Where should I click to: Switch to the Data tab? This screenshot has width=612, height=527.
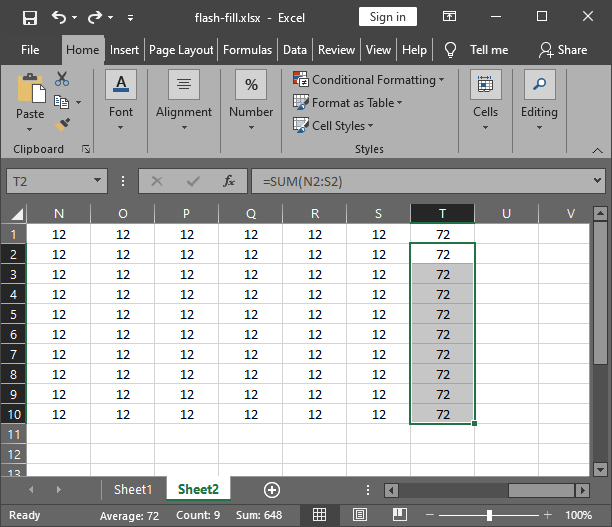(x=295, y=50)
